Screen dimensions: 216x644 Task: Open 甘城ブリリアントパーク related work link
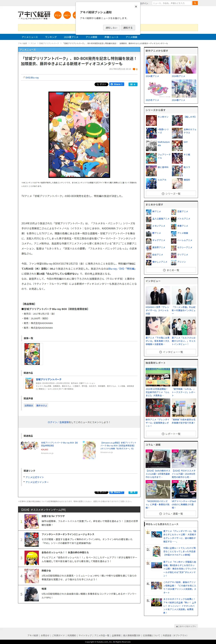tap(49, 379)
